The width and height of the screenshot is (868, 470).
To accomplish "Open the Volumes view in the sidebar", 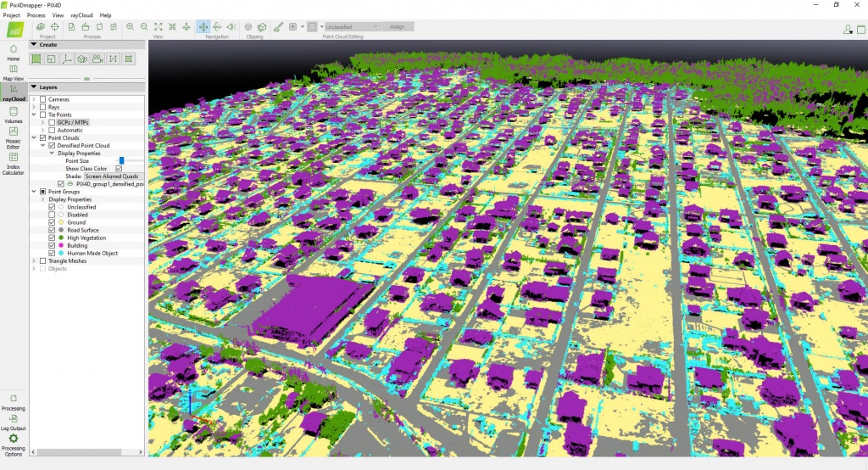I will 14,113.
